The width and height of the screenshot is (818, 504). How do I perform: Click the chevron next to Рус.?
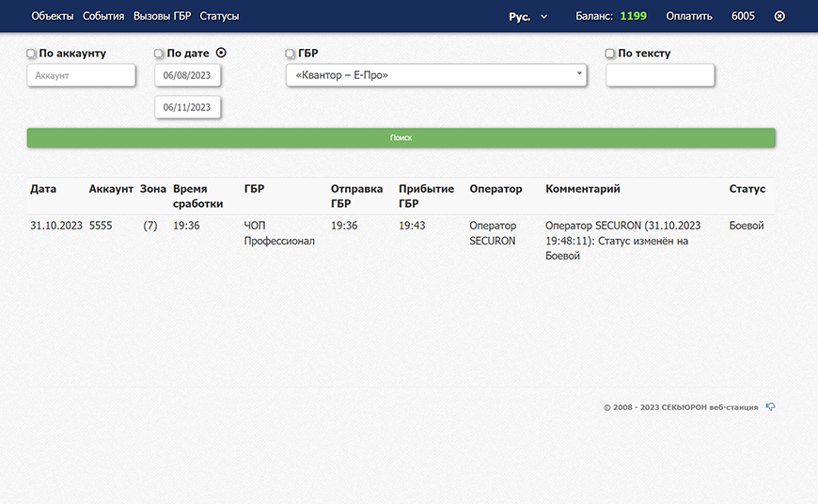coord(544,17)
